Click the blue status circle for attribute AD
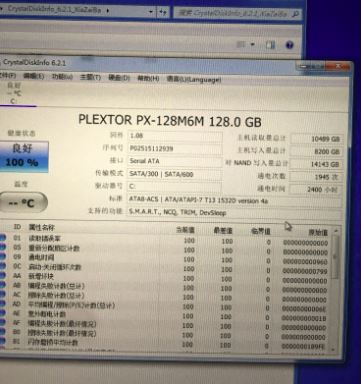The width and height of the screenshot is (361, 384). pyautogui.click(x=2, y=304)
